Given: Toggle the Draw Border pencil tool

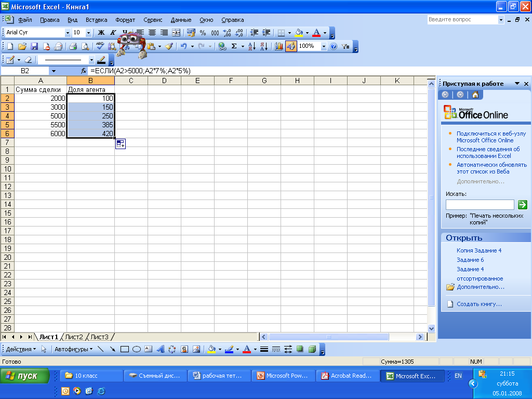Looking at the screenshot, I should [x=10, y=60].
